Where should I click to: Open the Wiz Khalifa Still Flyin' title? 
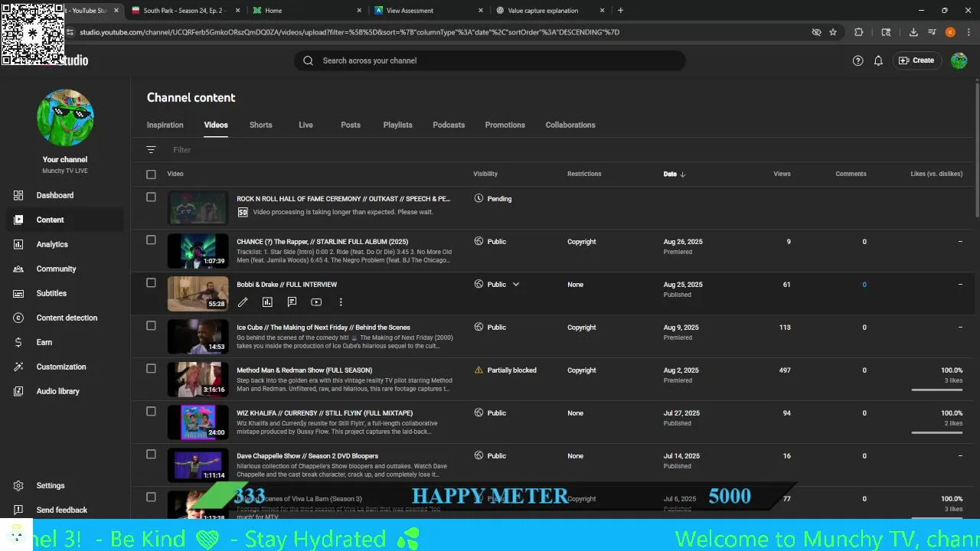tap(325, 413)
